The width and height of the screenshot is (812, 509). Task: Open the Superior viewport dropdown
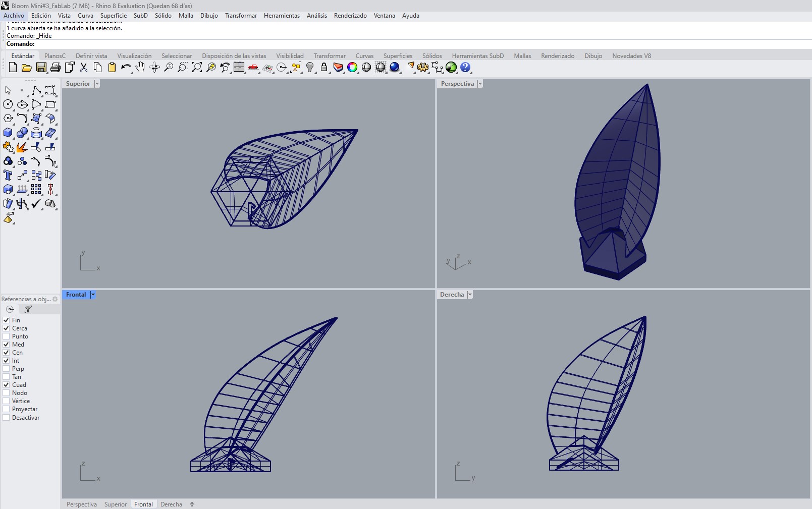pyautogui.click(x=97, y=84)
